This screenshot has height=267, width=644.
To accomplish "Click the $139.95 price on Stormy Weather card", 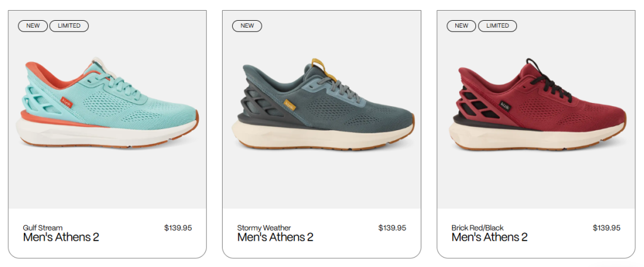I will (x=392, y=228).
